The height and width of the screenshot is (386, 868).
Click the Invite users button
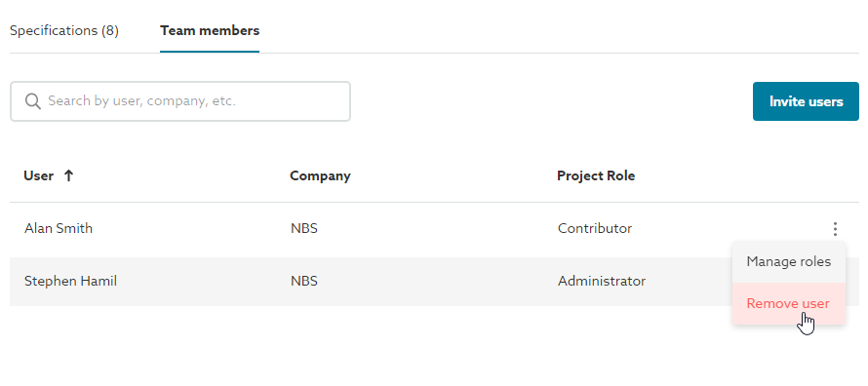pos(806,101)
